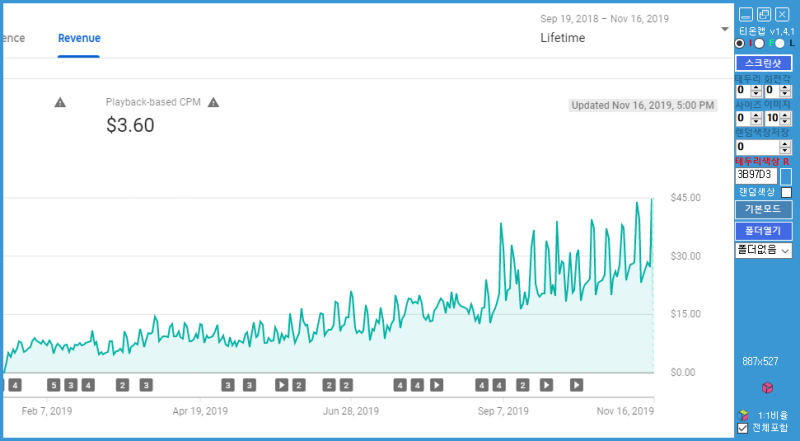Click the 3B97D3 hex color input field
This screenshot has width=800, height=441.
point(756,176)
